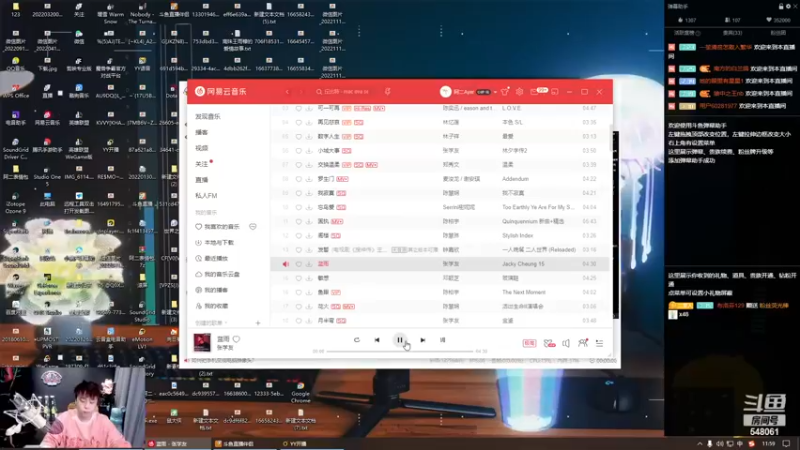
Task: Like the song 小城大事
Action: pyautogui.click(x=298, y=151)
